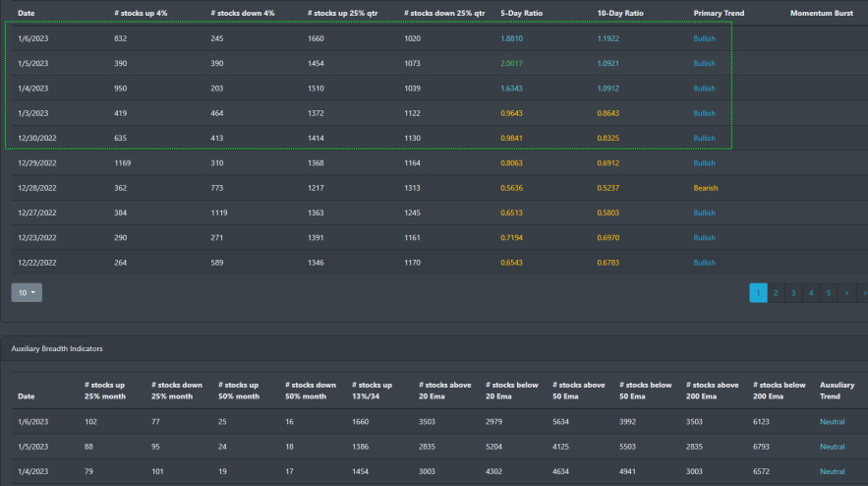Image resolution: width=868 pixels, height=486 pixels.
Task: Click stocks up 4% value 1169
Action: click(122, 163)
